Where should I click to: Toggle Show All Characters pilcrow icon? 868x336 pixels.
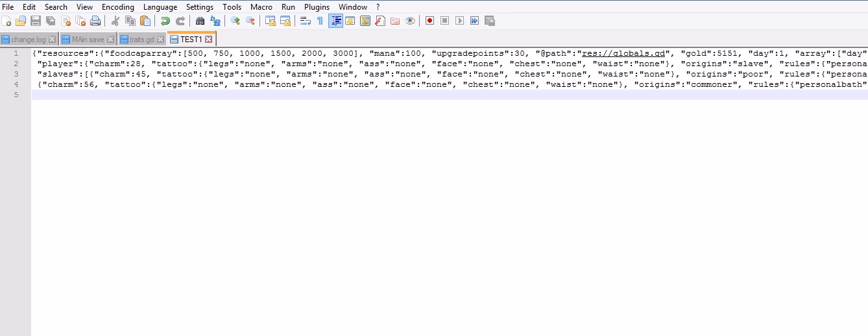point(320,21)
